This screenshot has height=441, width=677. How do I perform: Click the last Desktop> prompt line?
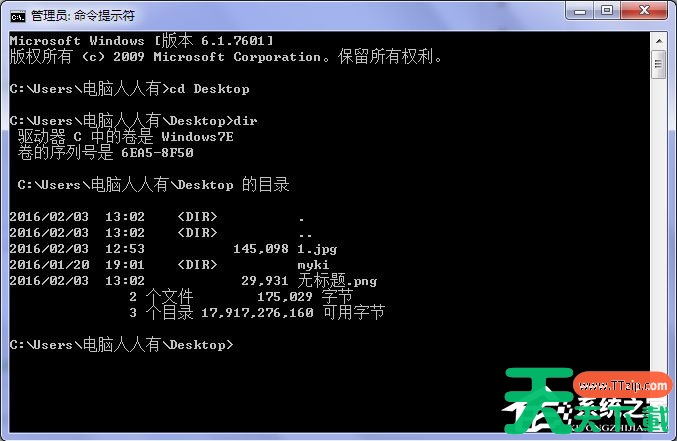121,345
